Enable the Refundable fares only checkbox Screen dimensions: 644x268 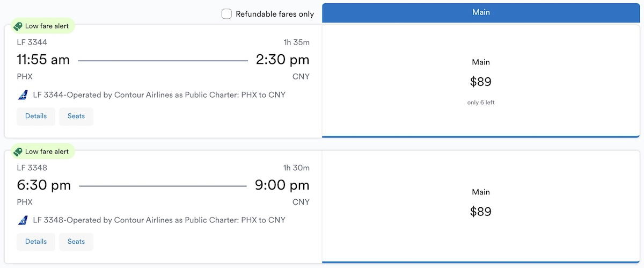[226, 14]
